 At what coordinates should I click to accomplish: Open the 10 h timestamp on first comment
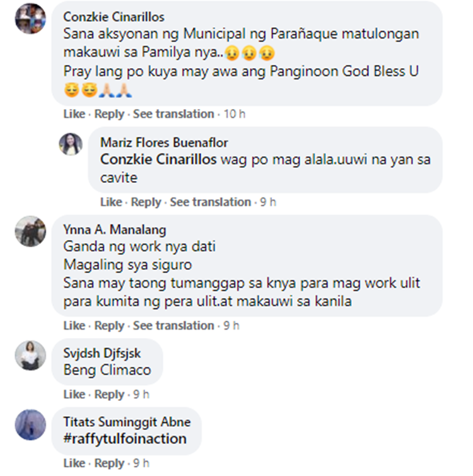pyautogui.click(x=235, y=114)
